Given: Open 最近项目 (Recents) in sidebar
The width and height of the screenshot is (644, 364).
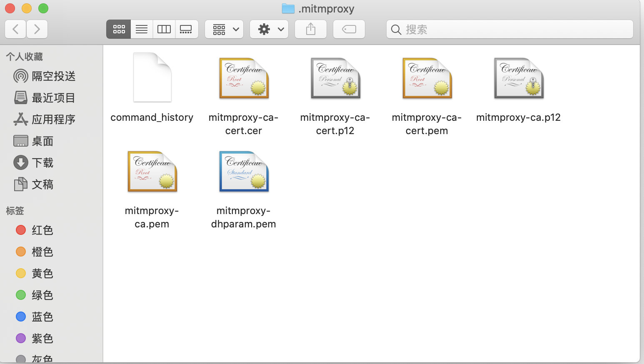Looking at the screenshot, I should click(x=52, y=98).
